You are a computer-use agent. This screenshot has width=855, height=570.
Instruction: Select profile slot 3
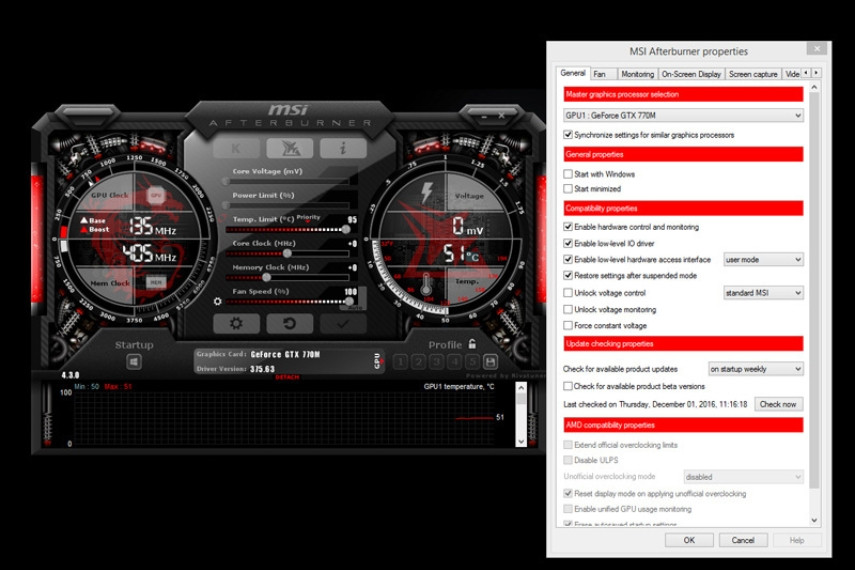pyautogui.click(x=436, y=362)
